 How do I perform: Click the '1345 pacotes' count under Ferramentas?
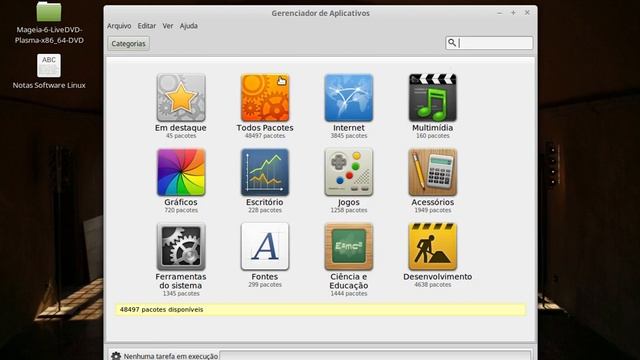pos(181,293)
